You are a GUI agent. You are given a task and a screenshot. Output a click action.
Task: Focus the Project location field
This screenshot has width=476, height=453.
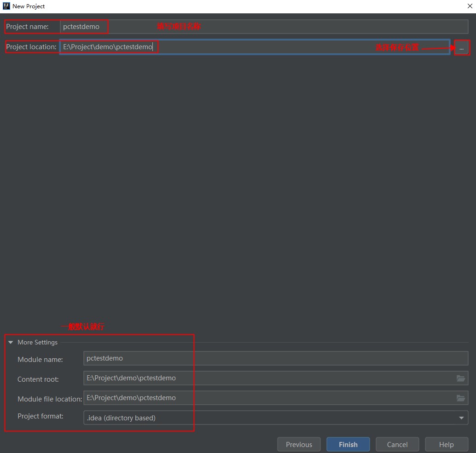(255, 47)
